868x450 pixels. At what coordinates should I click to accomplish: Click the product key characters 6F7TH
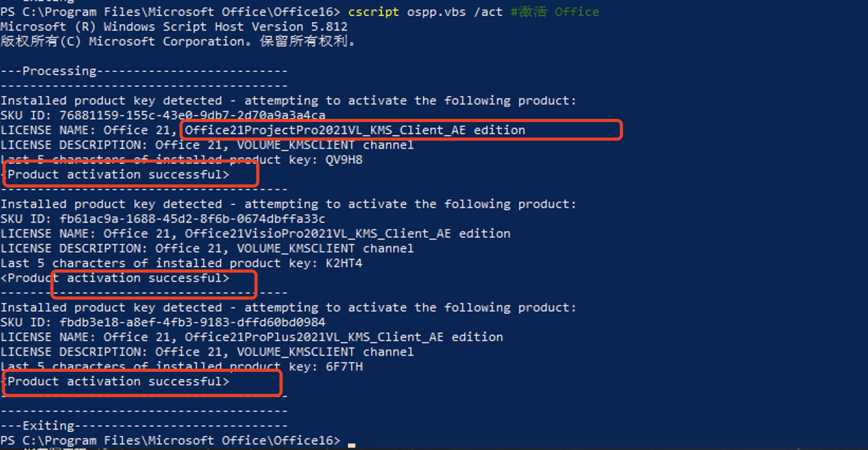[x=344, y=367]
